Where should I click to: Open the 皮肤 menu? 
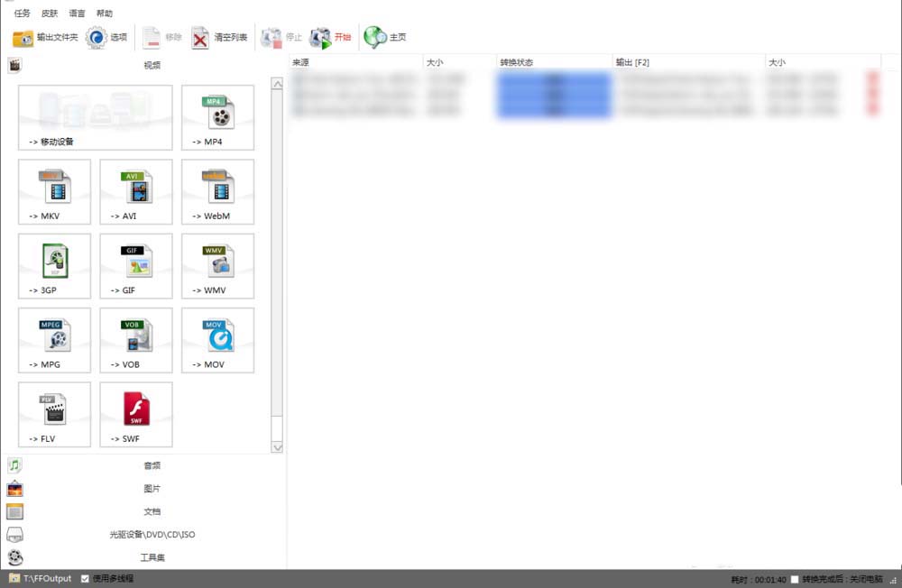50,13
